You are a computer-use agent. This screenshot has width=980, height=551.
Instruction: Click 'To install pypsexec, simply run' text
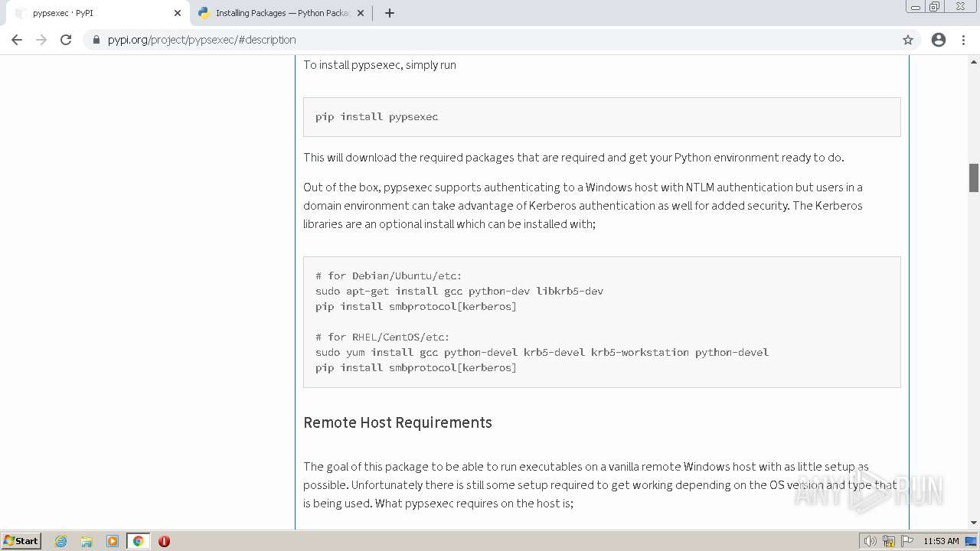point(380,65)
